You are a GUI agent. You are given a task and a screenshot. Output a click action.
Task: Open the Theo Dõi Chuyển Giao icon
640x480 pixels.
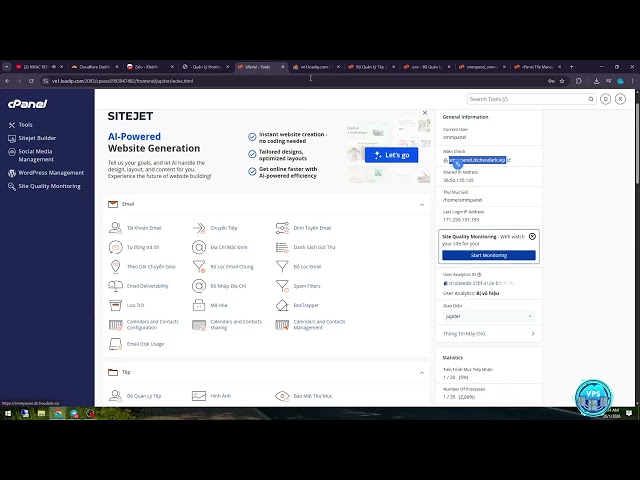click(115, 267)
